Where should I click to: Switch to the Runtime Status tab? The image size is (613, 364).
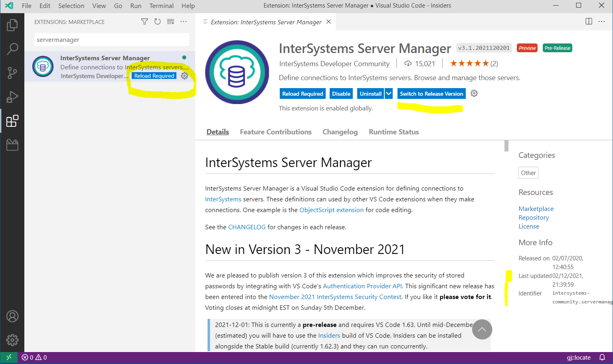(x=394, y=132)
